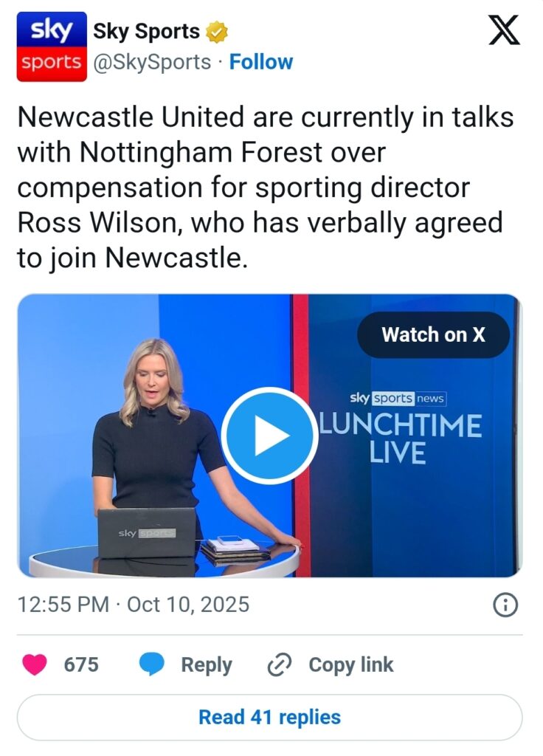Screen dimensions: 543x756
Task: Click the 675 likes count
Action: (x=81, y=664)
